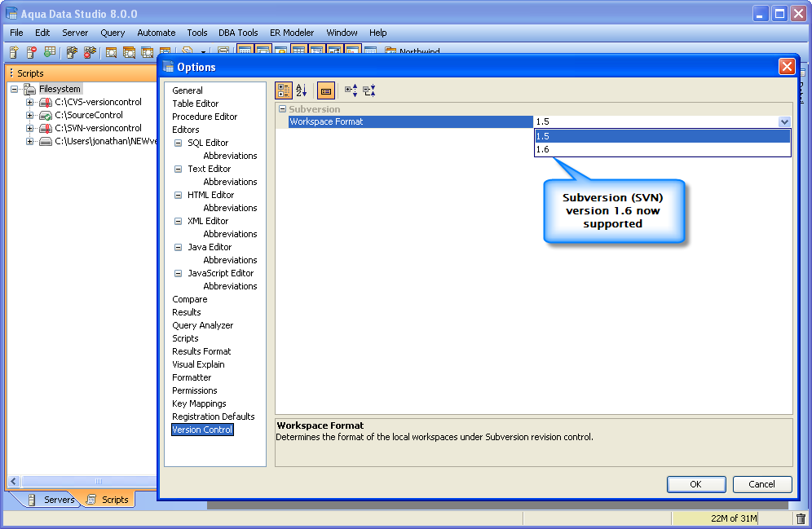Click the drive icon beside C:\Users\jonathan
812x529 pixels.
click(46, 141)
